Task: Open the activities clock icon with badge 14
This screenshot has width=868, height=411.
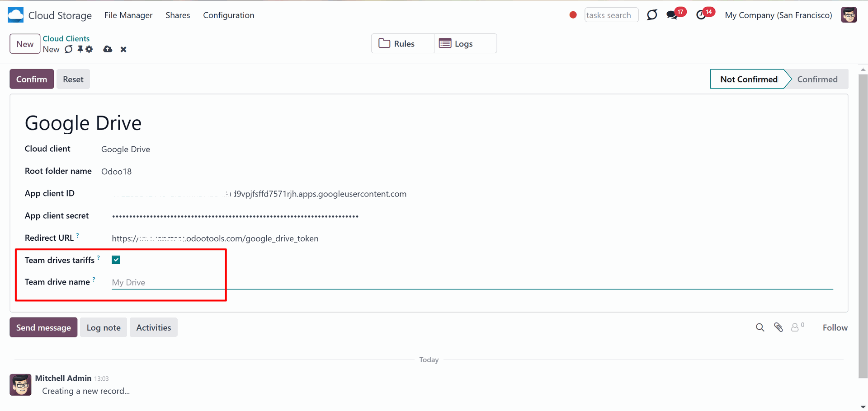Action: (x=701, y=15)
